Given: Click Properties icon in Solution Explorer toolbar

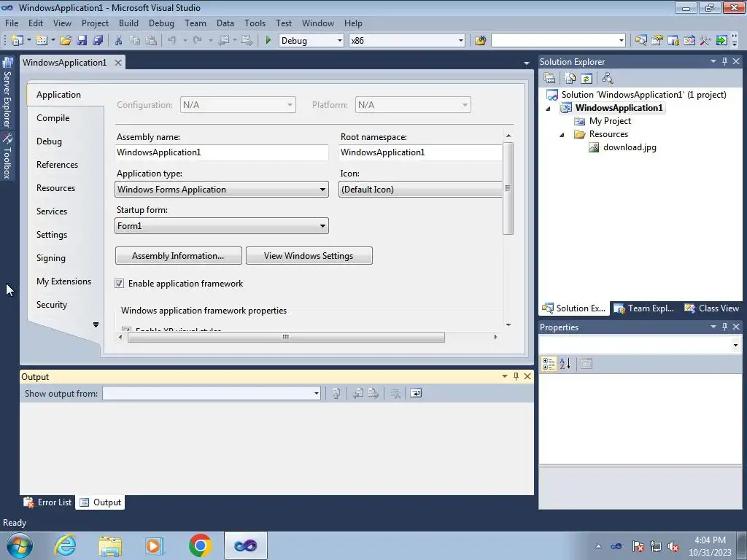Looking at the screenshot, I should point(549,78).
